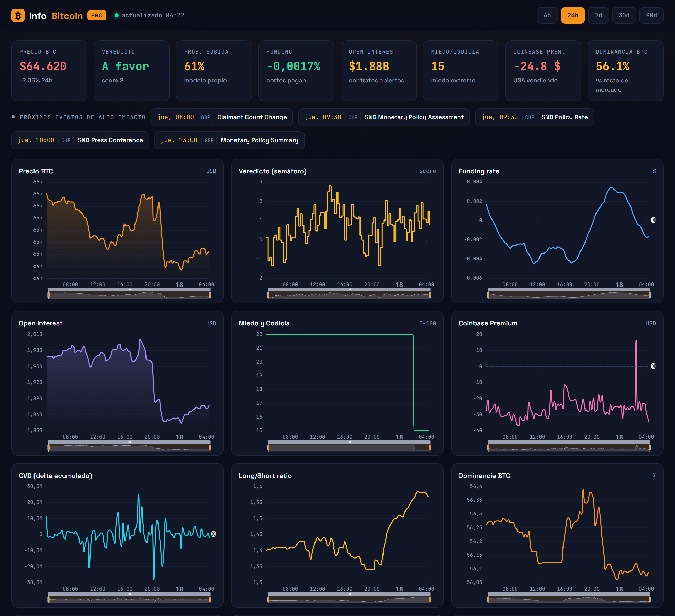Click center grip of Coinbase Premium zoom bar

[x=569, y=442]
